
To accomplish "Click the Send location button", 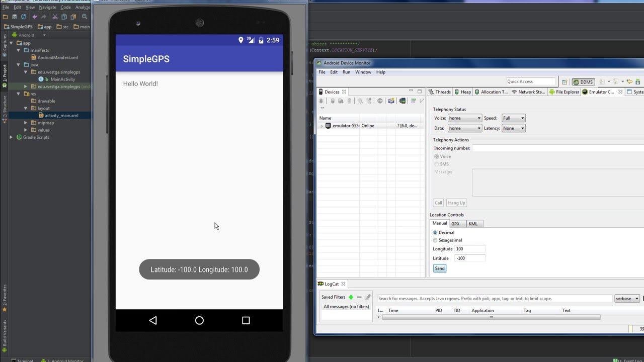I will [440, 268].
